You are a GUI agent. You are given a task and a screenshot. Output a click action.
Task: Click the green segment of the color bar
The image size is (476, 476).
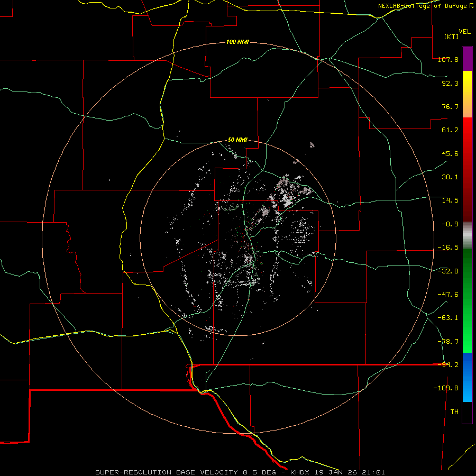tap(467, 300)
